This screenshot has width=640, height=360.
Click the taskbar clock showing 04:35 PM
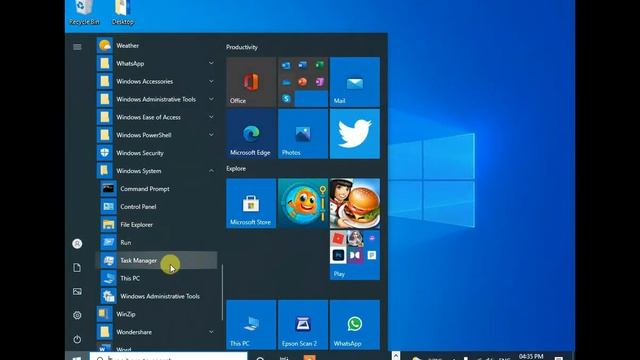531,357
